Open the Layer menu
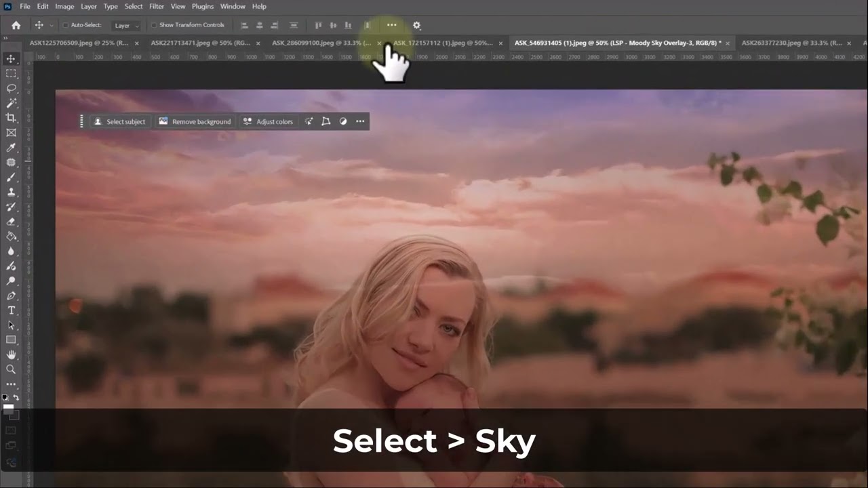The height and width of the screenshot is (488, 868). pos(89,6)
